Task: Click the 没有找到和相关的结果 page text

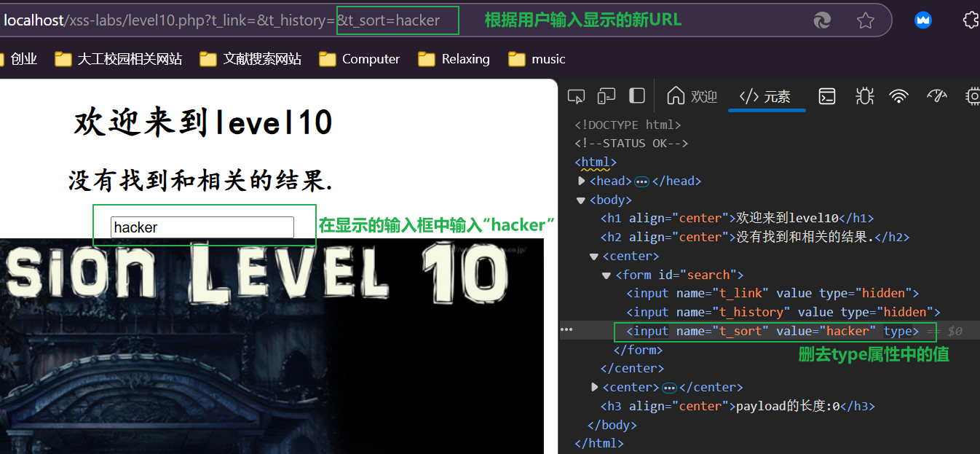Action: coord(201,180)
